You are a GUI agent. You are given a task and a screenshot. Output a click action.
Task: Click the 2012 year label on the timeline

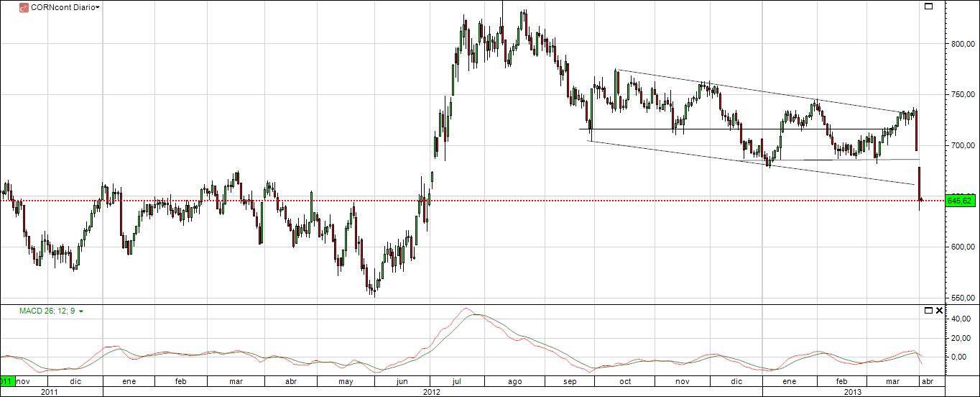tap(432, 392)
